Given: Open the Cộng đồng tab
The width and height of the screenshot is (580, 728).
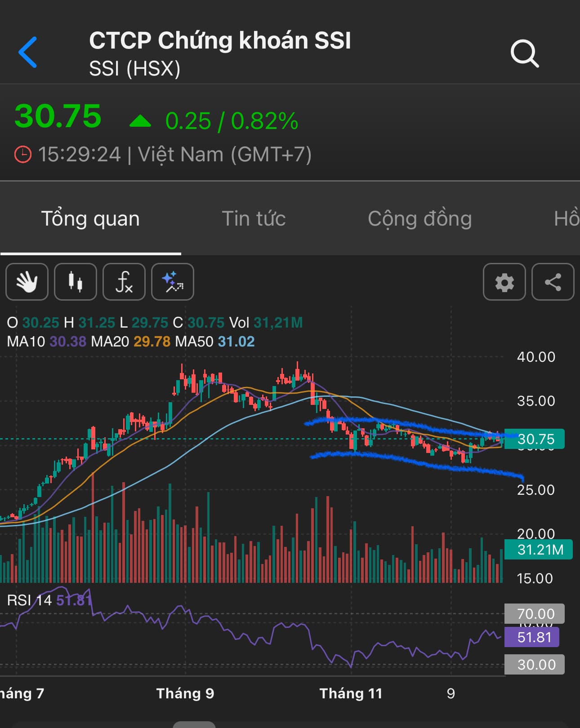Looking at the screenshot, I should click(420, 219).
